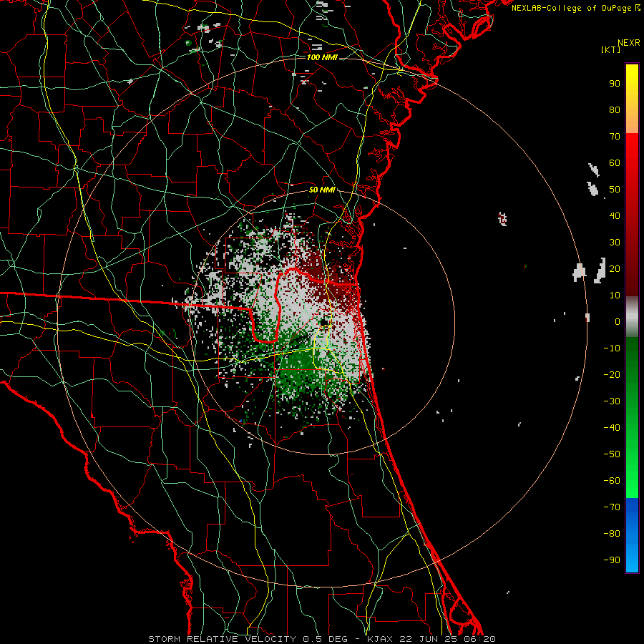This screenshot has width=644, height=644.
Task: Pick the gray zero-velocity color bar segment
Action: point(632,317)
